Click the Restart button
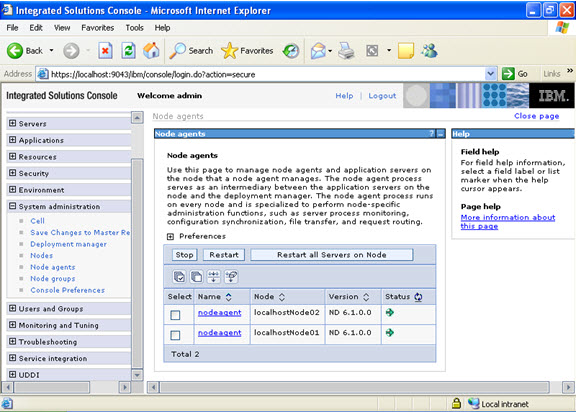577x412 pixels. 224,255
